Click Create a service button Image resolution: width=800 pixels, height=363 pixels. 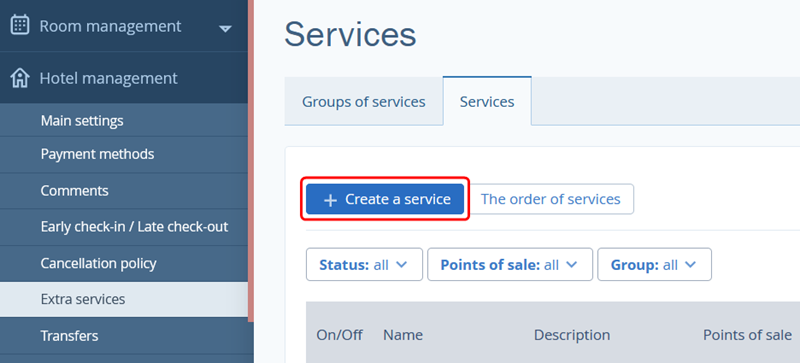(x=385, y=199)
